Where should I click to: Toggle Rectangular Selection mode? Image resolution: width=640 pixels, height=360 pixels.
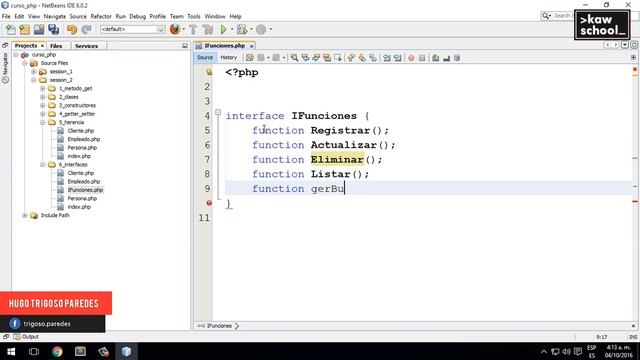(338, 58)
